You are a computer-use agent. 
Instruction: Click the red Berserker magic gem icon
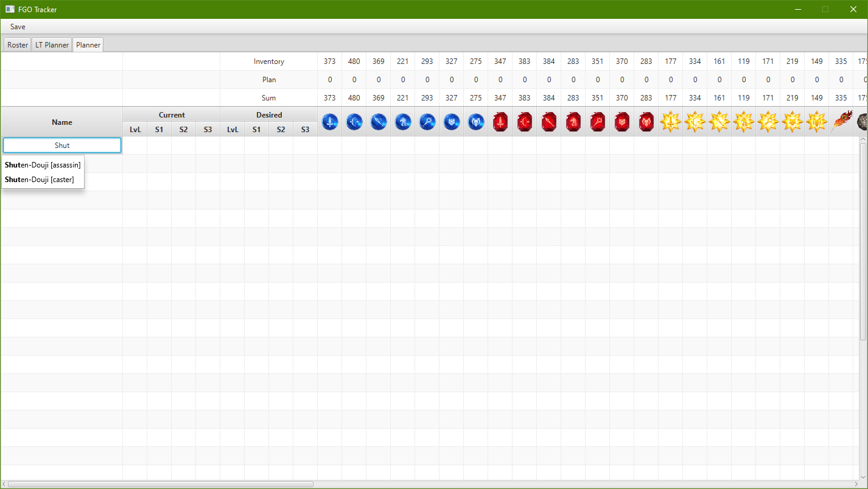(x=646, y=122)
